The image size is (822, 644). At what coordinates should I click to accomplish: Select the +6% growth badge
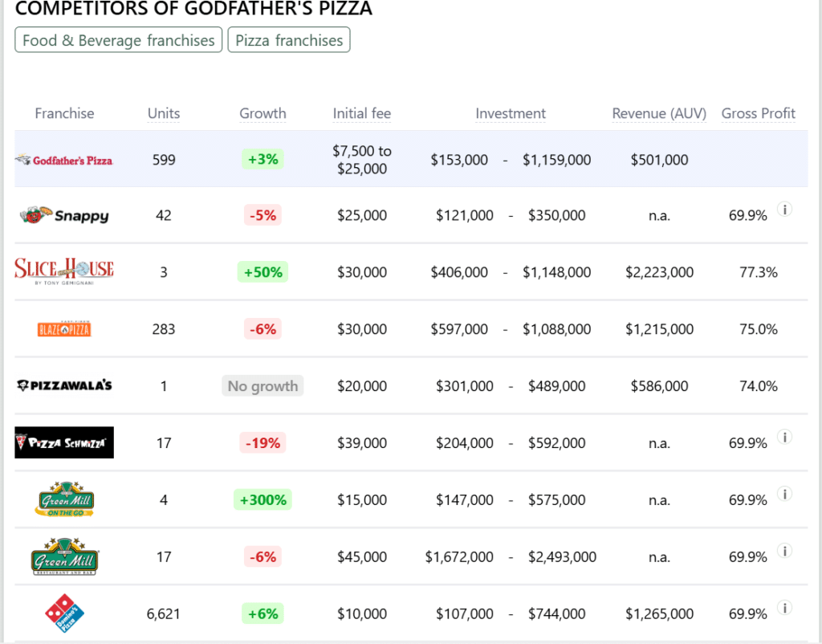point(262,613)
